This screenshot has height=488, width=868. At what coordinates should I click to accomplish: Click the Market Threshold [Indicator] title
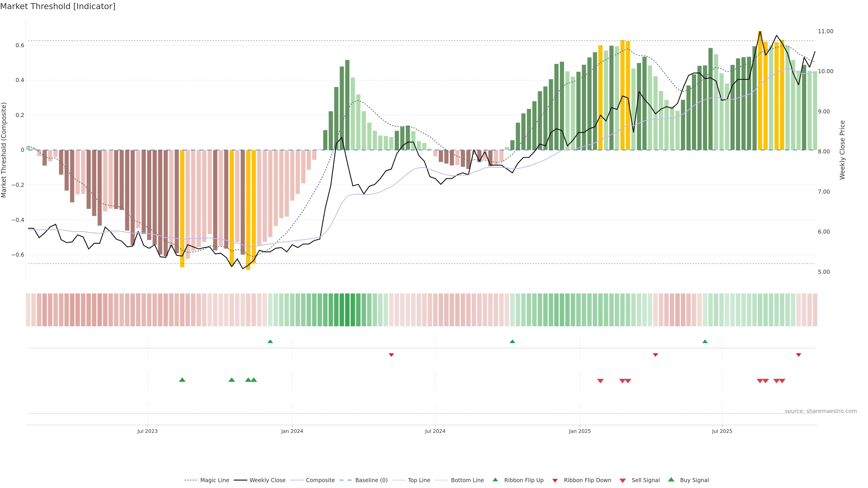tap(58, 6)
